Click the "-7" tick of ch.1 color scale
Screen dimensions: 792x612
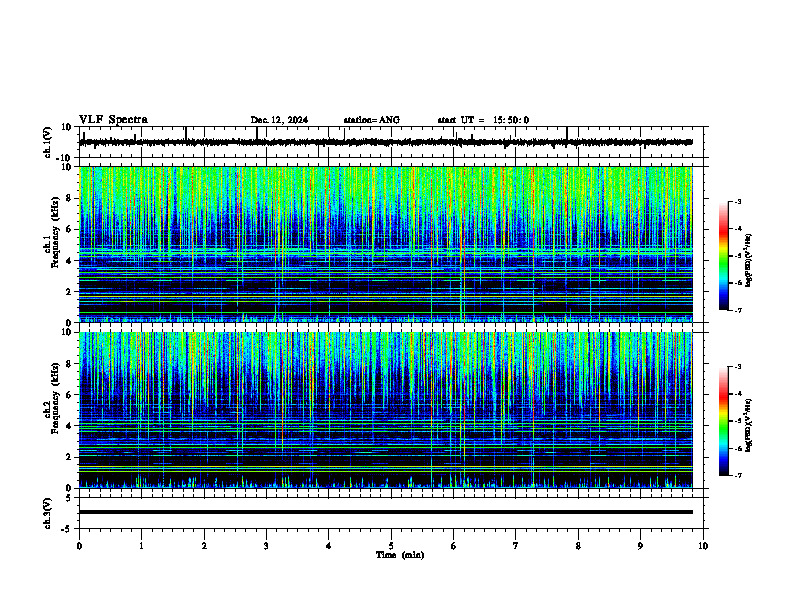pos(738,311)
